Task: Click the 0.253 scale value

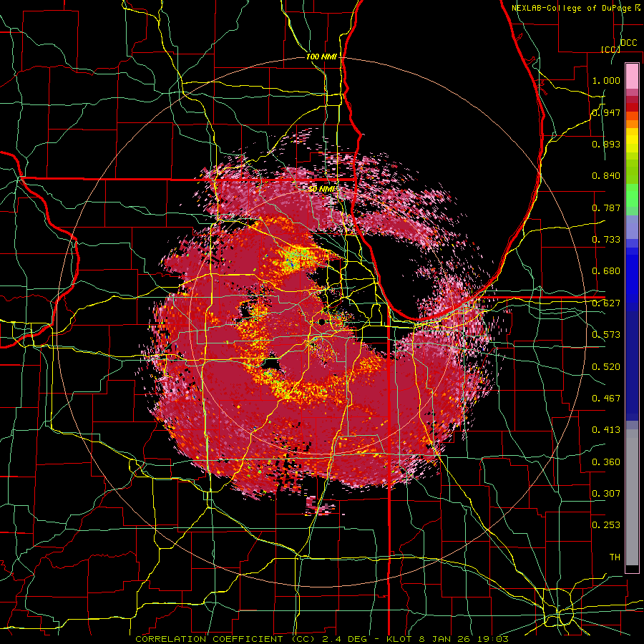Action: [x=606, y=525]
